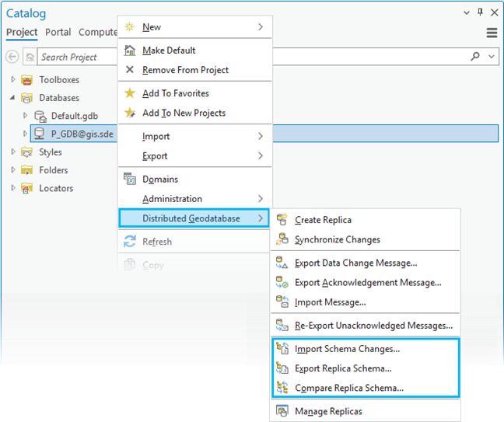Click the Add To Favorites star icon
The height and width of the screenshot is (422, 504).
pyautogui.click(x=130, y=93)
